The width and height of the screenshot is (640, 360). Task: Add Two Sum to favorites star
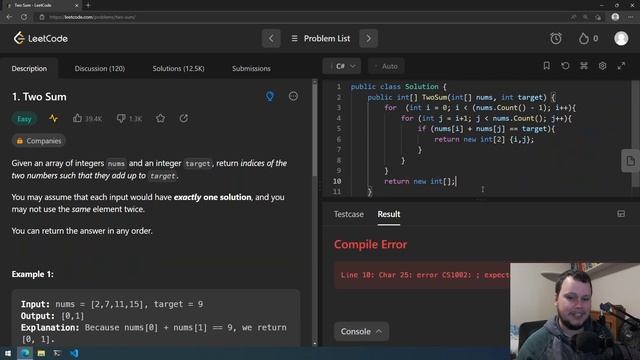pos(160,118)
